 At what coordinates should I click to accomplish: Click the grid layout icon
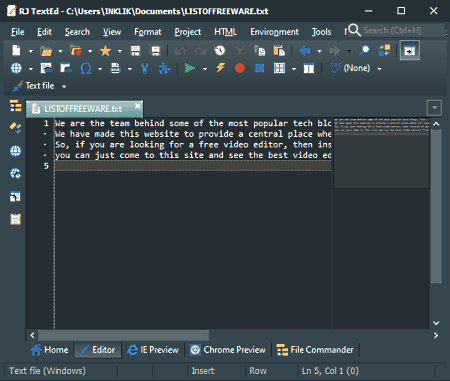(279, 68)
